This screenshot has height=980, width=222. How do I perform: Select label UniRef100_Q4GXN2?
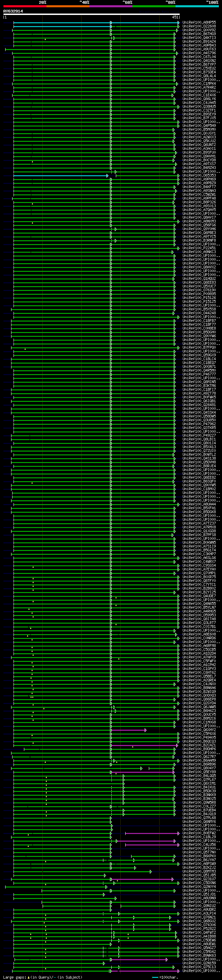(199, 60)
